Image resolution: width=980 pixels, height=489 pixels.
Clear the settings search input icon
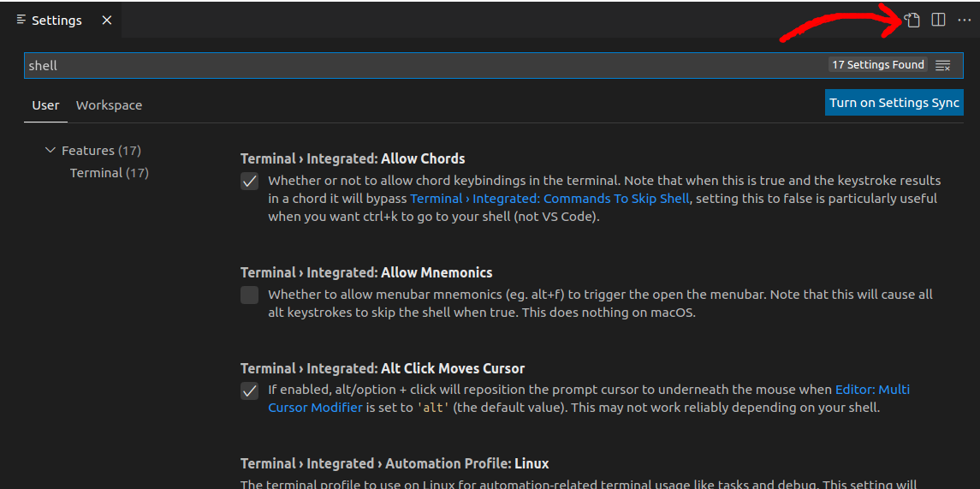point(942,65)
